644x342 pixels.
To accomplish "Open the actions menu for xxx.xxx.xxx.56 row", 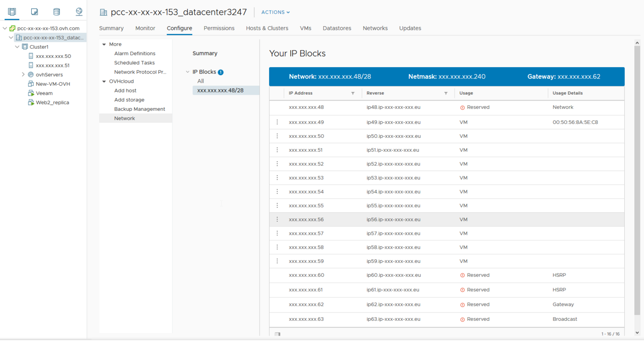I will click(277, 219).
